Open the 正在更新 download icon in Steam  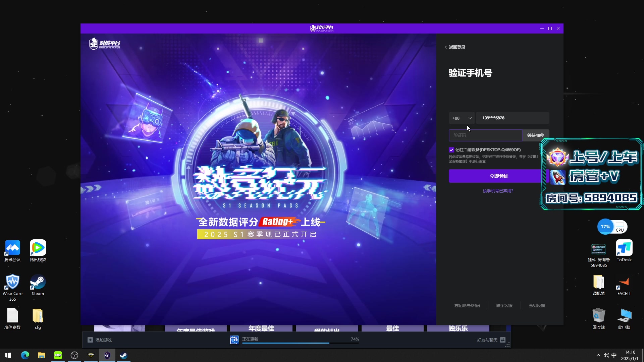point(234,340)
